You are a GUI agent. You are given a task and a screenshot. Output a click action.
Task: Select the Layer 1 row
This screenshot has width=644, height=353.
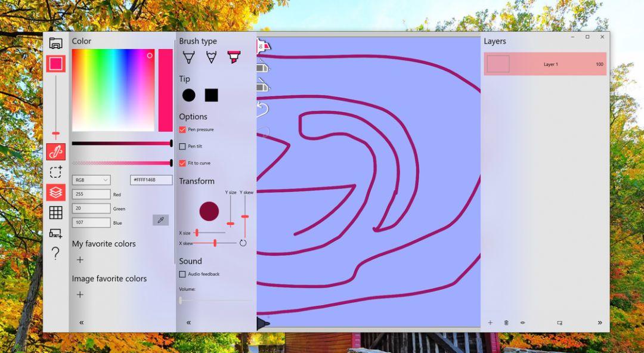545,64
